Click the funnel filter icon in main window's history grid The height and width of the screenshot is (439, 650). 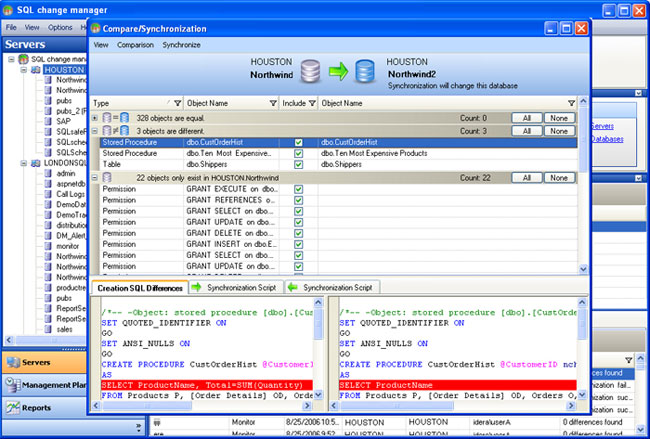click(x=629, y=360)
